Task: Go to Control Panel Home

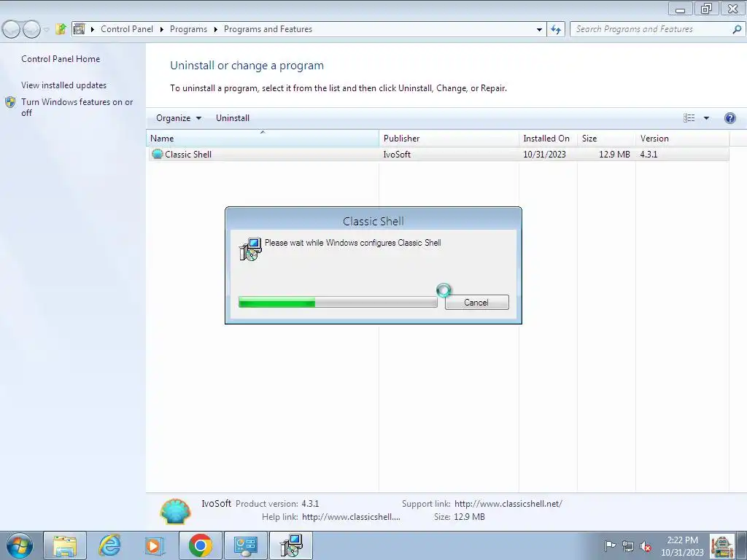Action: [61, 59]
